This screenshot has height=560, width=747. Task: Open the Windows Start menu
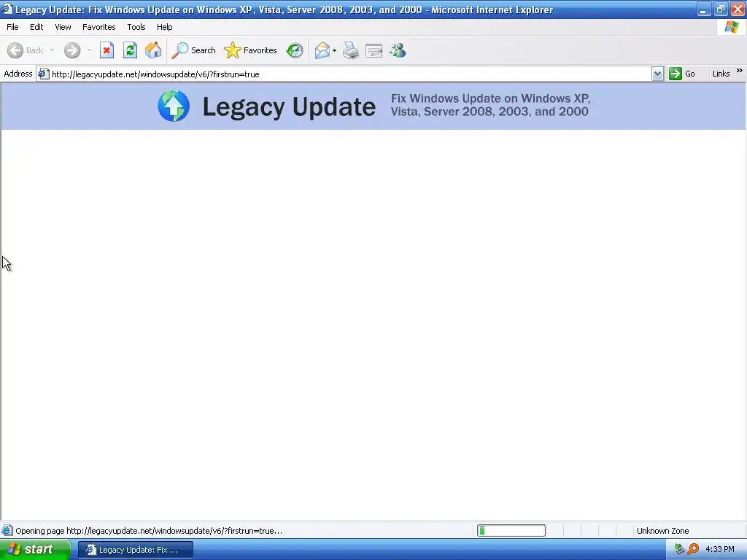coord(35,550)
